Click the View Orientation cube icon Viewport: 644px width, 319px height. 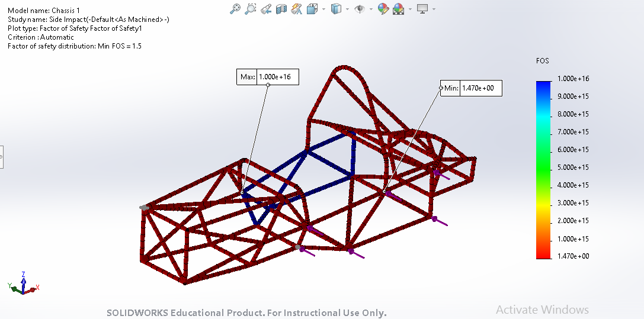(x=313, y=9)
